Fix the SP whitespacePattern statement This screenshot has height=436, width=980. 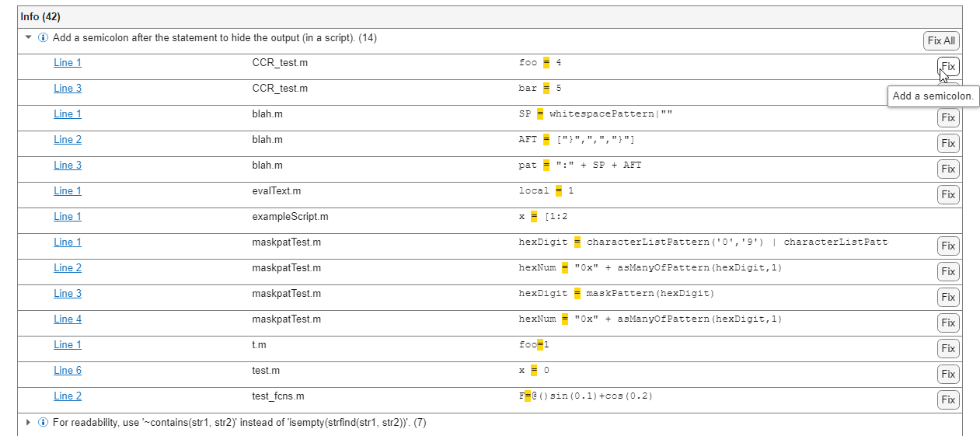pyautogui.click(x=947, y=118)
